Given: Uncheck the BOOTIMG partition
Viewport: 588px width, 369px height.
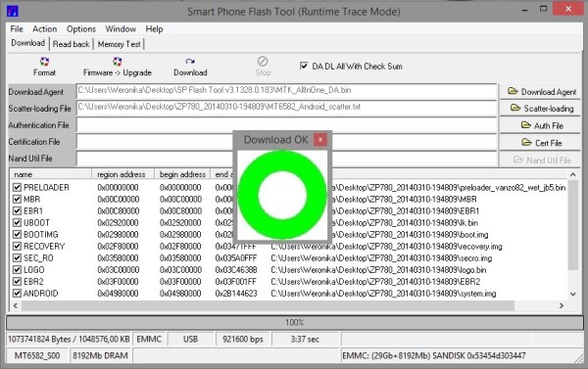Looking at the screenshot, I should pos(17,235).
